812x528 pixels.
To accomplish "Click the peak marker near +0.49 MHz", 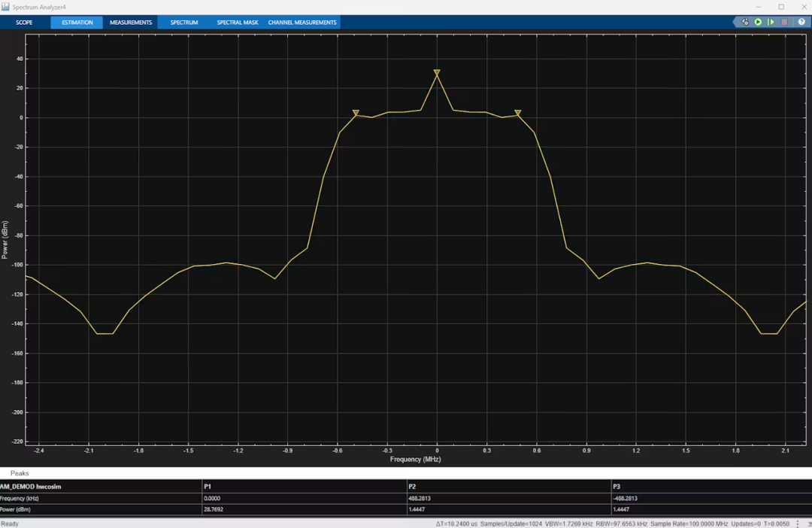I will coord(518,112).
